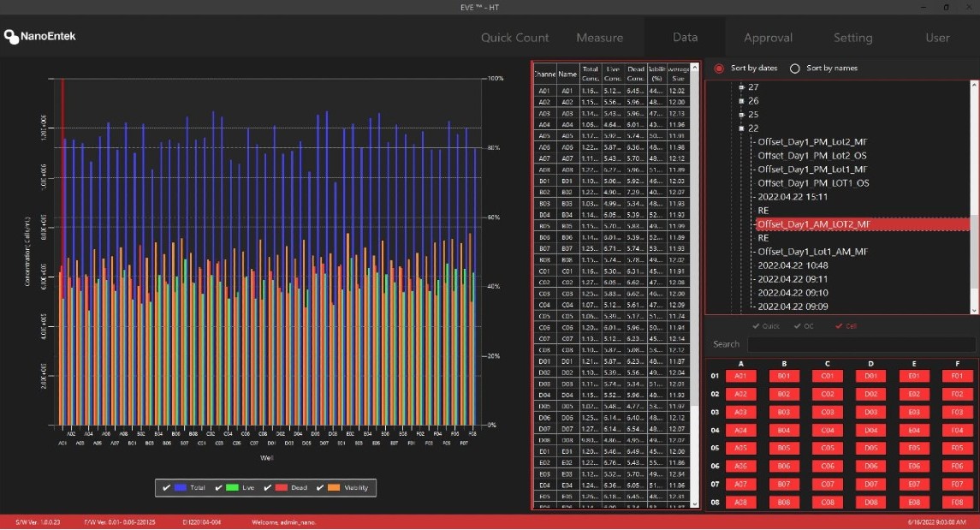Image resolution: width=980 pixels, height=530 pixels.
Task: Select the Sort by dates radio button
Action: pos(719,68)
